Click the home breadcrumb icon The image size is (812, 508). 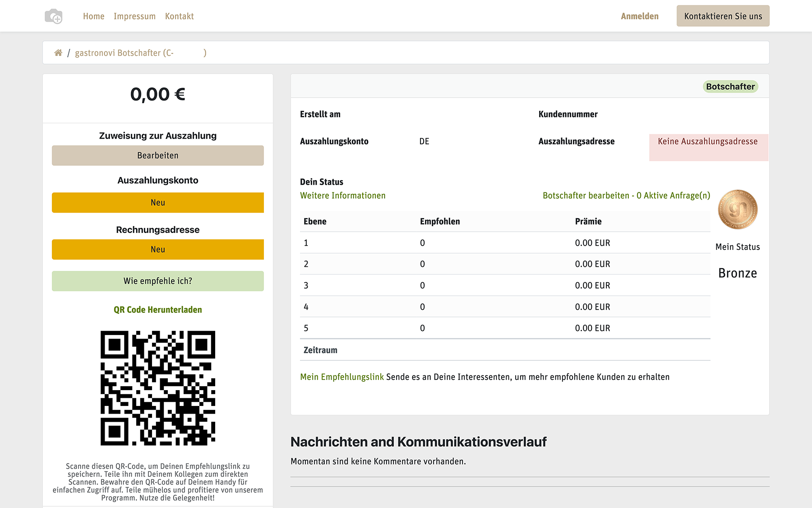[x=58, y=53]
